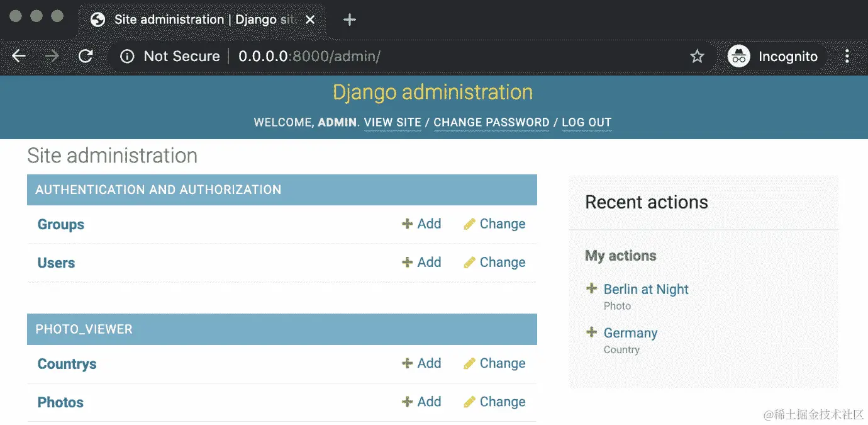Open the Berlin at Night recent action
The width and height of the screenshot is (868, 425).
tap(646, 289)
